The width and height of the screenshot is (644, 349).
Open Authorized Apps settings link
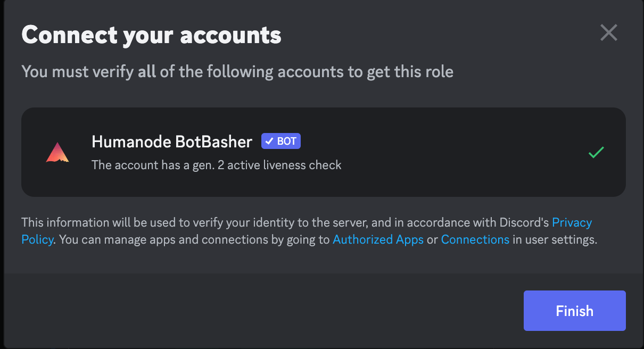(x=378, y=239)
